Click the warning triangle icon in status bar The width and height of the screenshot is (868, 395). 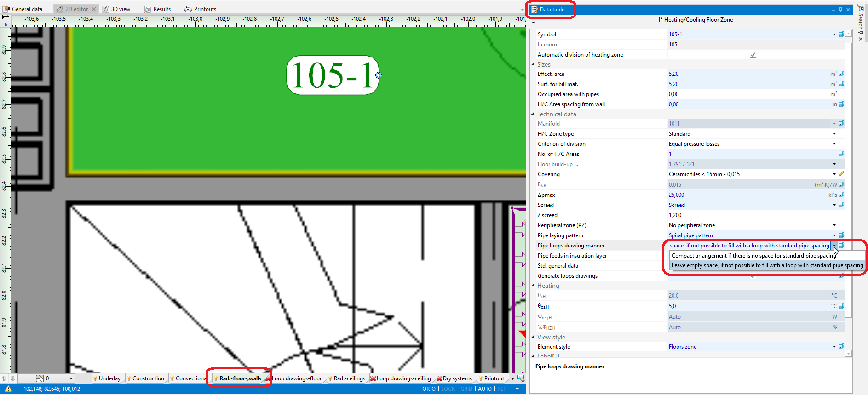(x=8, y=389)
